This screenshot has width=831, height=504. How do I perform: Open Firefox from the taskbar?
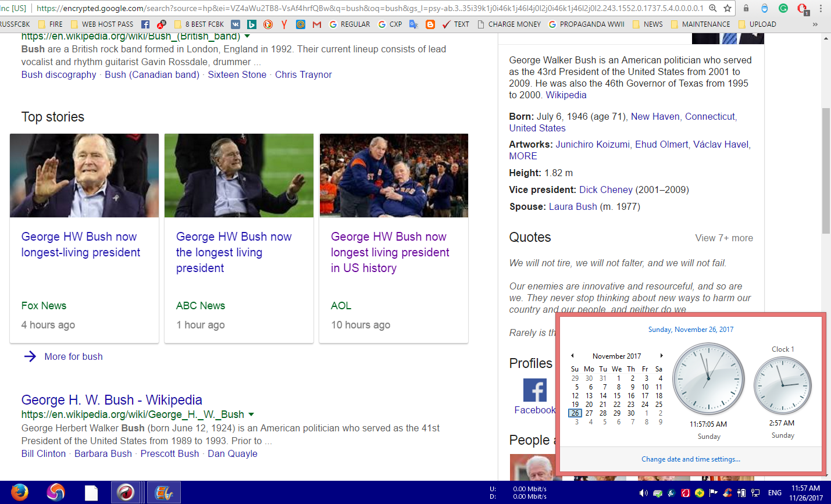point(19,492)
